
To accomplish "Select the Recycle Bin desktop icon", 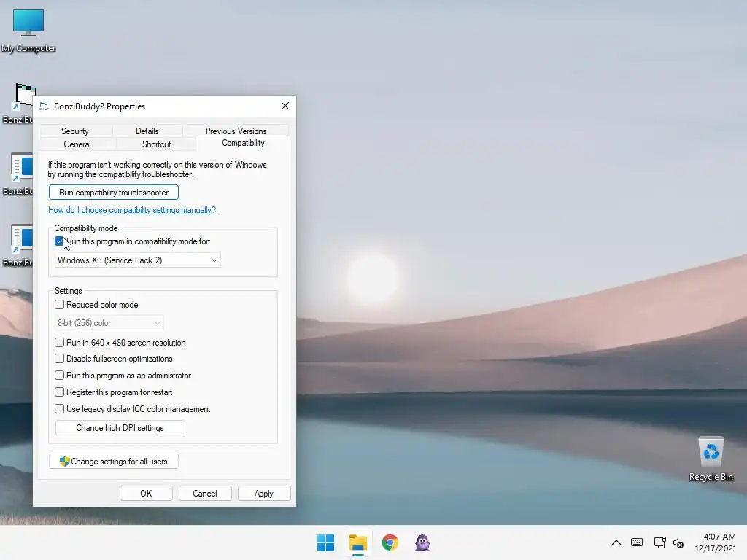I will click(711, 459).
